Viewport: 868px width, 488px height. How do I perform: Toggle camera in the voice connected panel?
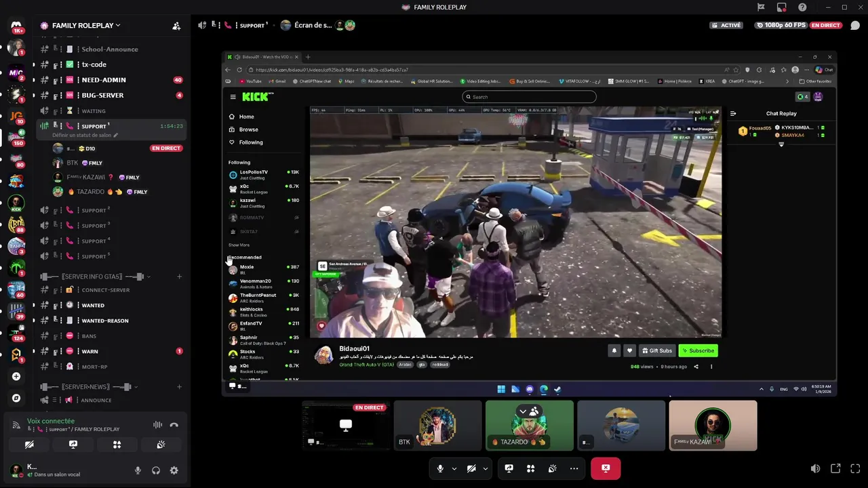(29, 445)
